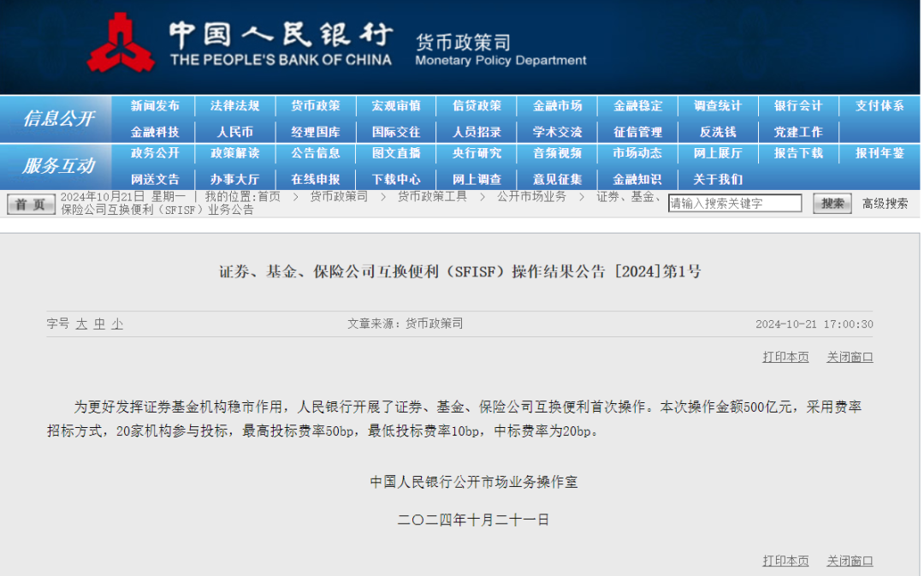Open the 下载中心 download center

tap(396, 179)
